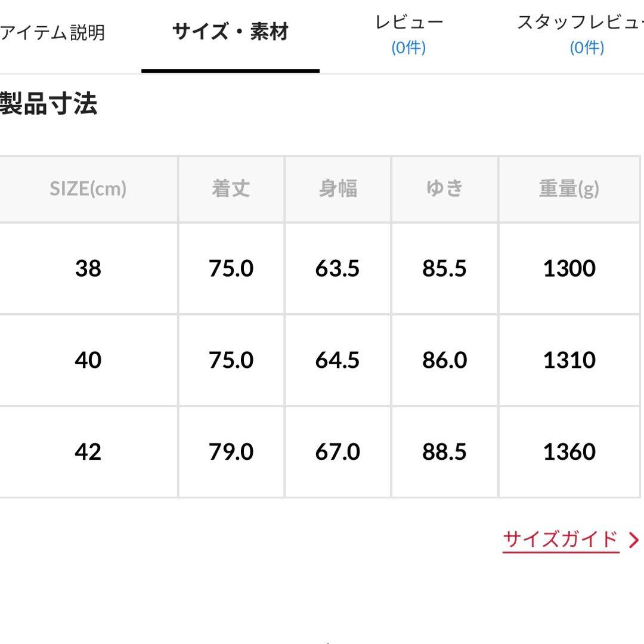Select size 40 row label
The height and width of the screenshot is (644, 644).
(87, 360)
